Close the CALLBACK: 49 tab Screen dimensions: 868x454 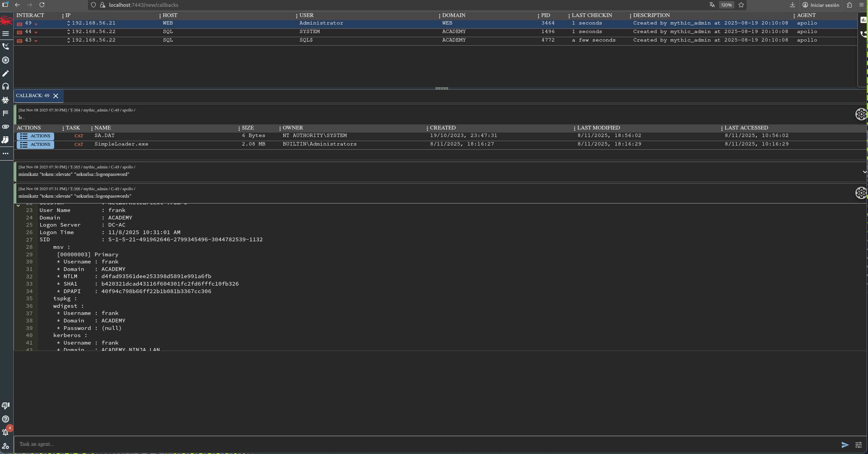click(x=56, y=96)
